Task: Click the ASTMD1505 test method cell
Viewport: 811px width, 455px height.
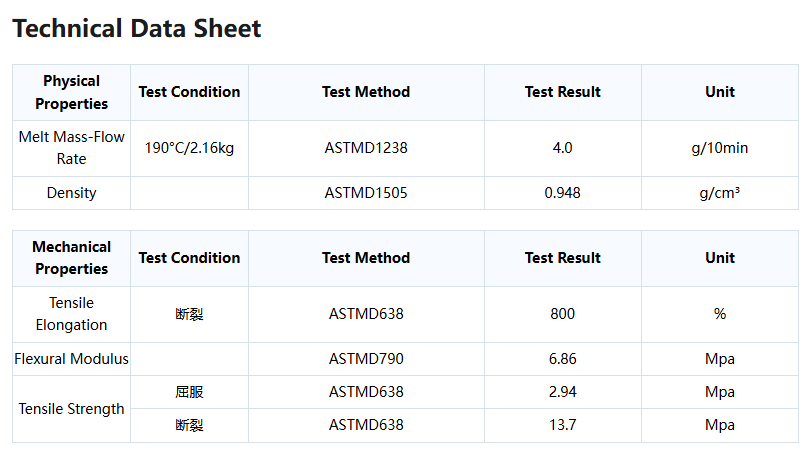Action: point(366,193)
